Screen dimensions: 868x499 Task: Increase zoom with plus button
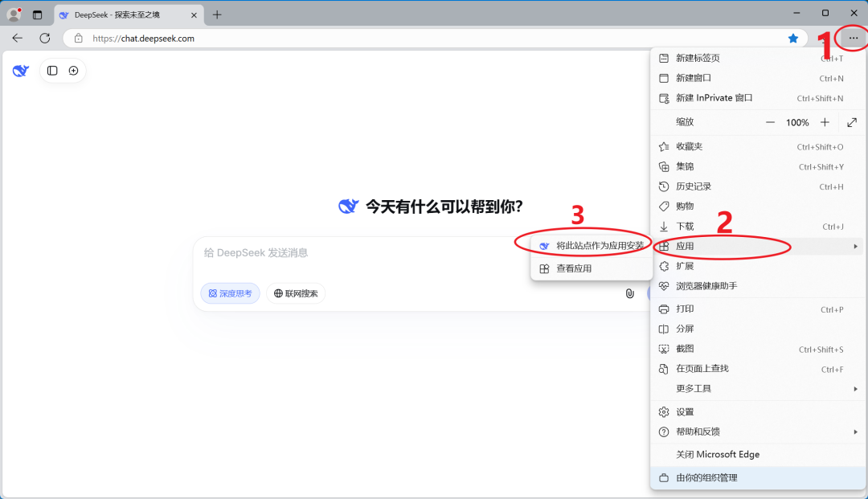click(x=825, y=122)
